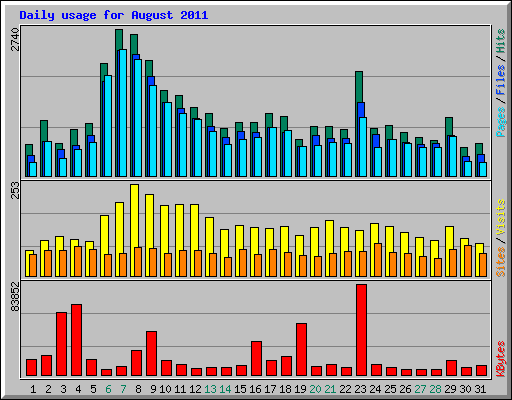Select the red KBytes bar for day 19

point(301,349)
